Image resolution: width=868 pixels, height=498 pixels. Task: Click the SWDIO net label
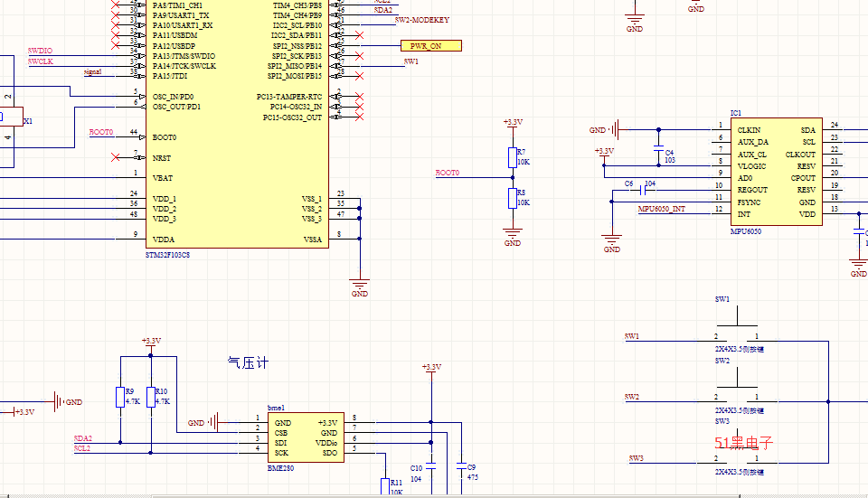40,51
